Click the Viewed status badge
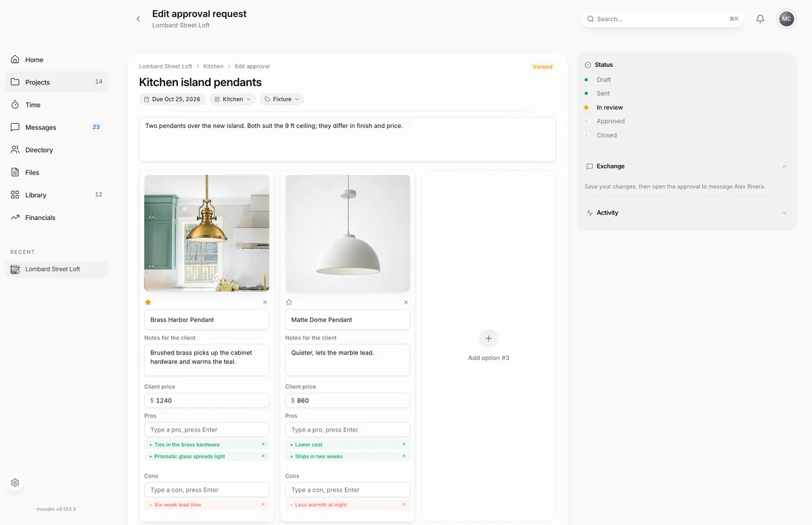 click(543, 67)
